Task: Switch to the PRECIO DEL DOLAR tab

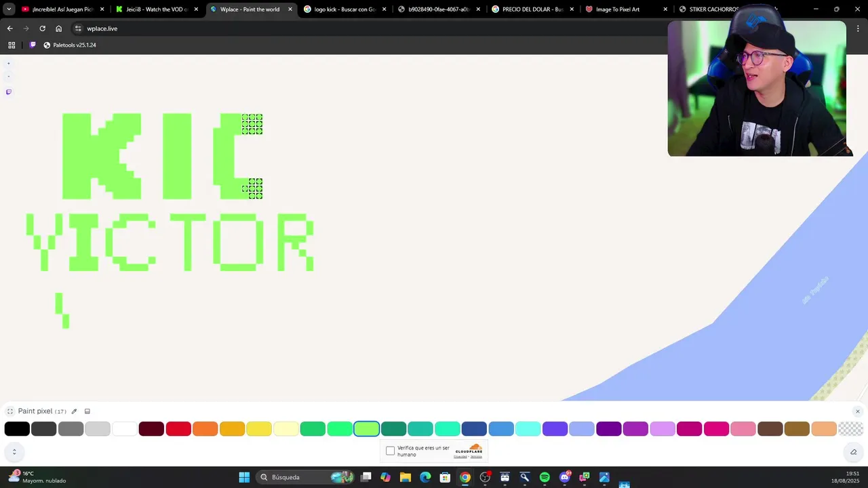Action: 532,9
